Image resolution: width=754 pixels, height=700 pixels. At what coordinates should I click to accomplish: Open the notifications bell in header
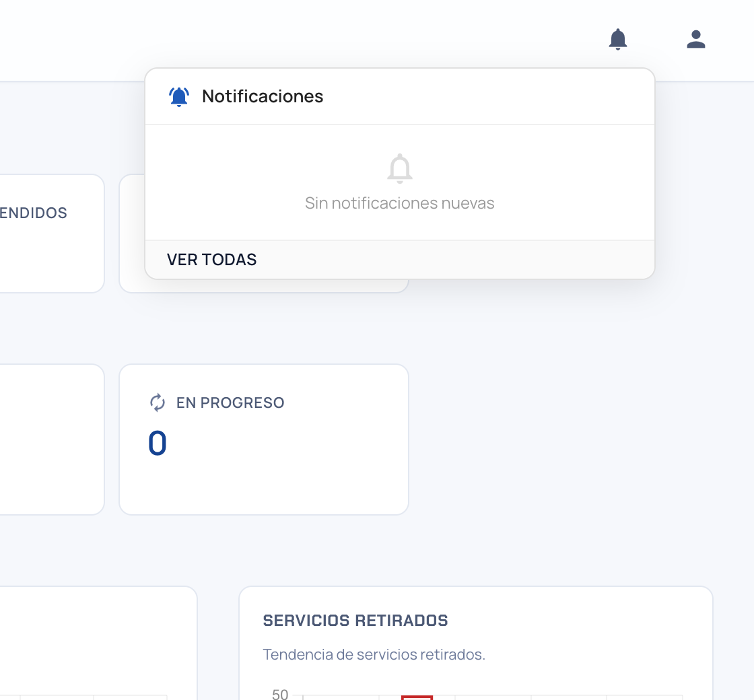[618, 40]
